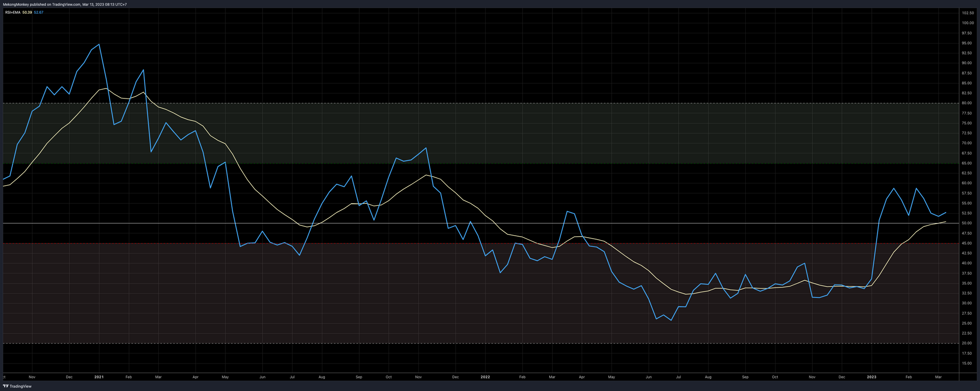Click the 47.50 level on price scale

tap(968, 233)
